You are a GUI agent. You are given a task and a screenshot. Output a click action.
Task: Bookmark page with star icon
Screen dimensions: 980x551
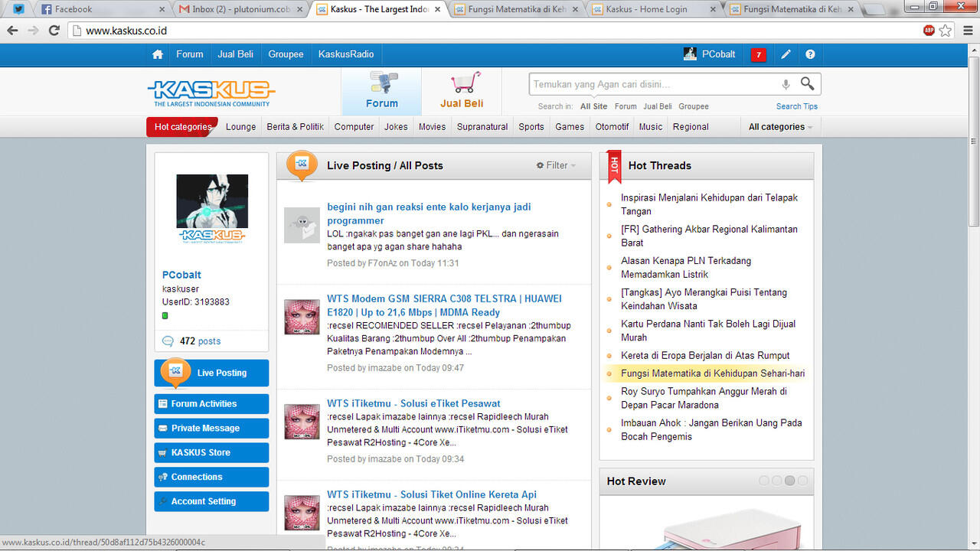(946, 31)
